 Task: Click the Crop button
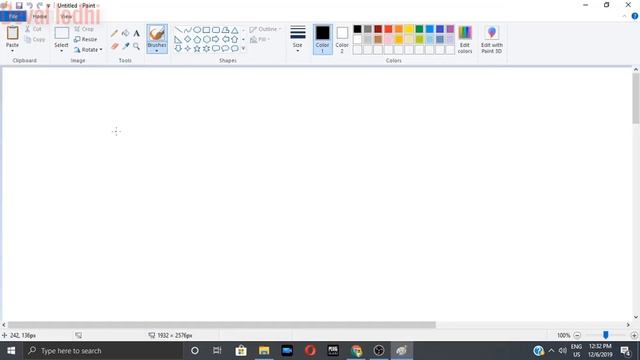84,29
